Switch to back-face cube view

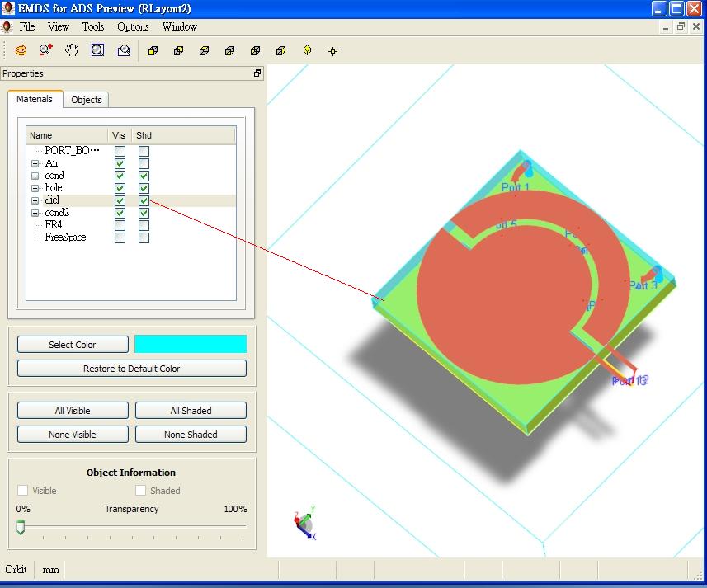[x=178, y=51]
